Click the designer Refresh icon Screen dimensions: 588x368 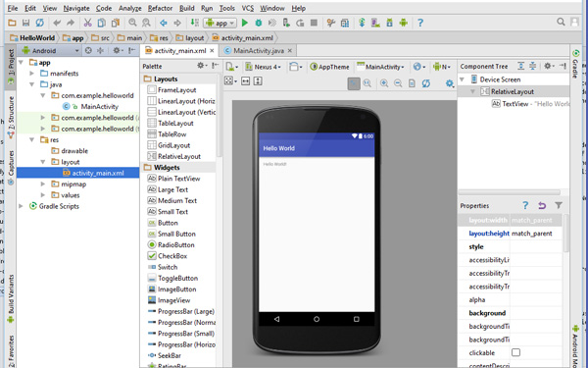click(426, 83)
